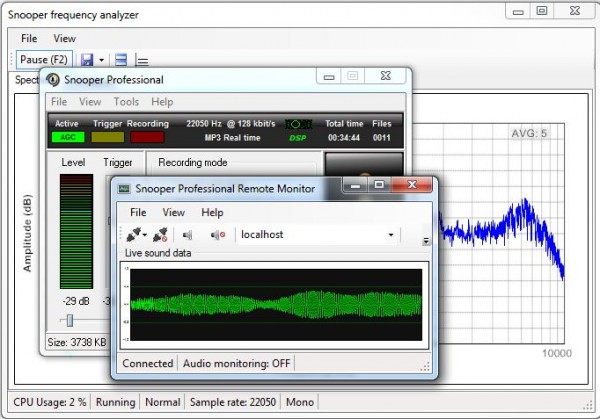Expand the connect icon dropdown arrow
The width and height of the screenshot is (600, 419).
point(145,235)
